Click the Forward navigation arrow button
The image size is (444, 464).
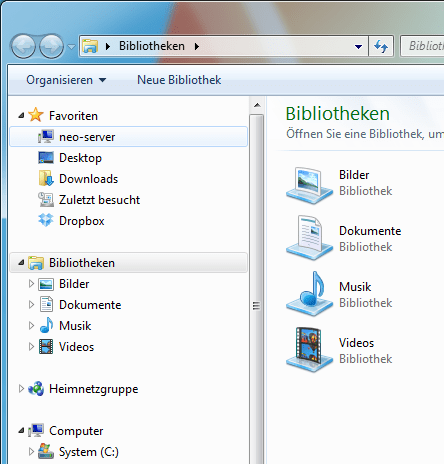coord(51,47)
